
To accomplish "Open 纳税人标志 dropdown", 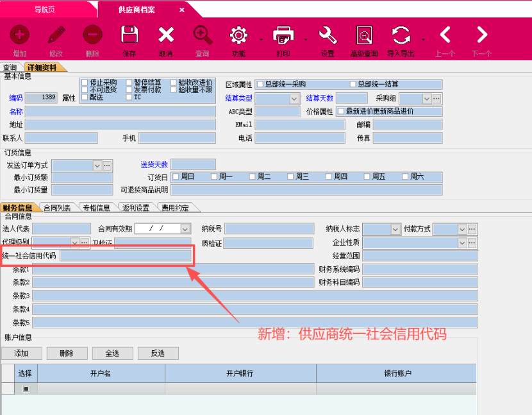I will [395, 230].
